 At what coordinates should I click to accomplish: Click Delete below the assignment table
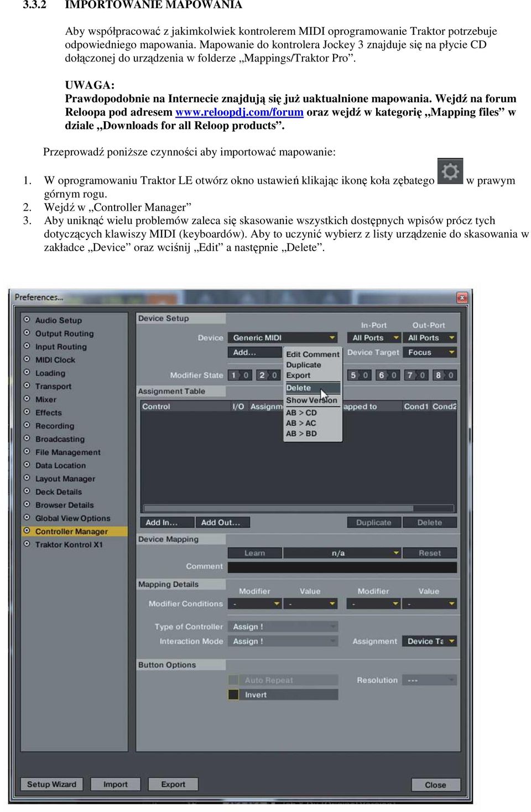(430, 522)
